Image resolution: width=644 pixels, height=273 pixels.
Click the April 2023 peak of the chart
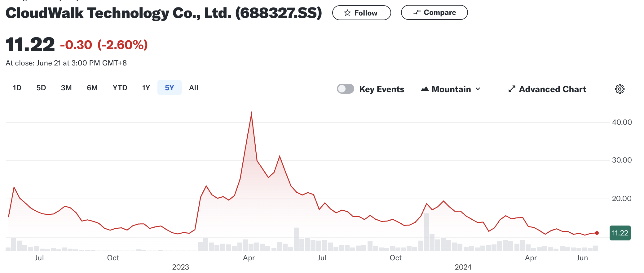pyautogui.click(x=251, y=113)
